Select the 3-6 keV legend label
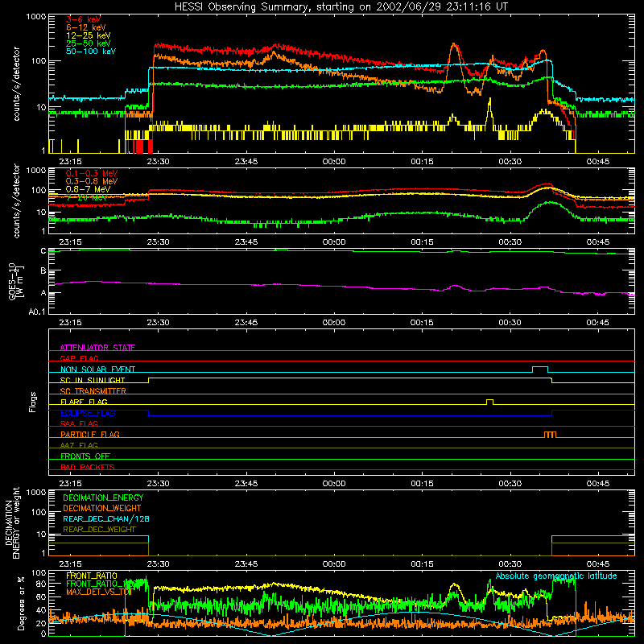644x644 pixels. click(84, 19)
